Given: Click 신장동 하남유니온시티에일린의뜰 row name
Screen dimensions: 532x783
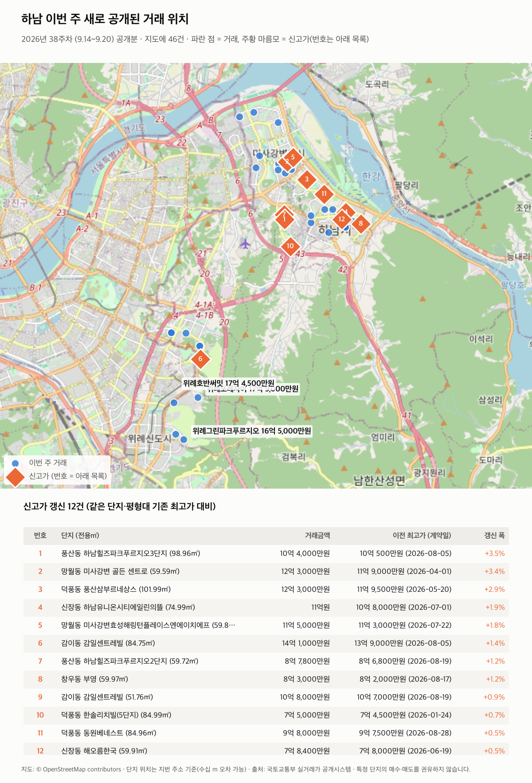Looking at the screenshot, I should 128,607.
